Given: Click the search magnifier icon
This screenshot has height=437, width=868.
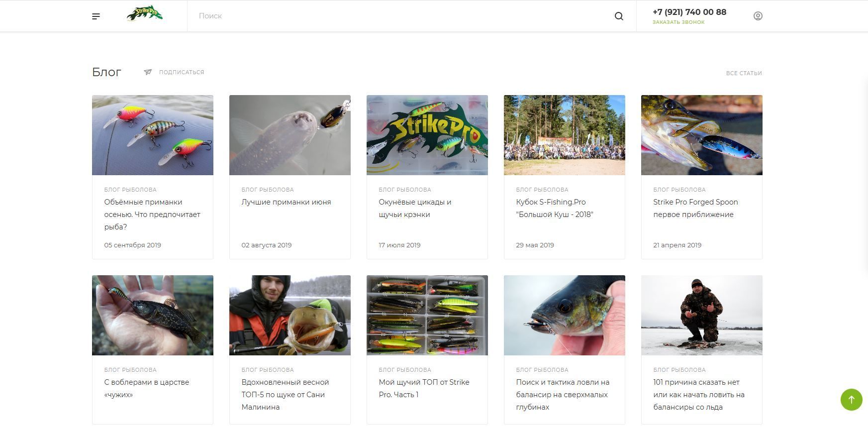Looking at the screenshot, I should (619, 16).
